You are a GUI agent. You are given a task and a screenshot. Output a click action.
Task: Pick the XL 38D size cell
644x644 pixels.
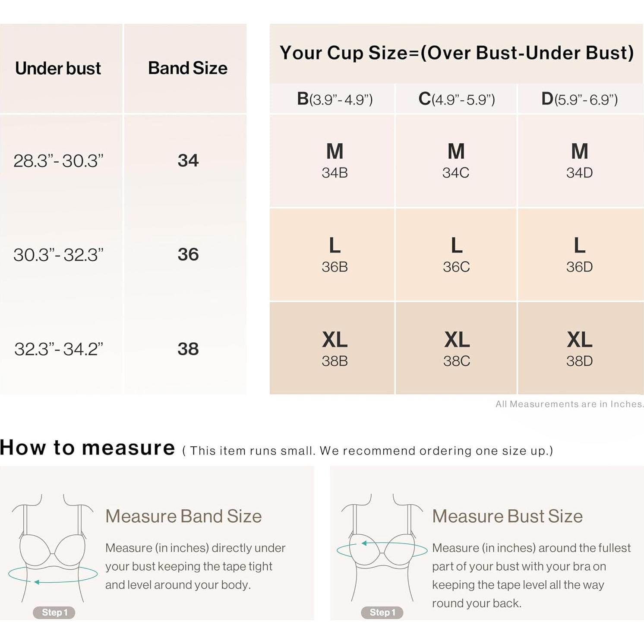click(579, 349)
